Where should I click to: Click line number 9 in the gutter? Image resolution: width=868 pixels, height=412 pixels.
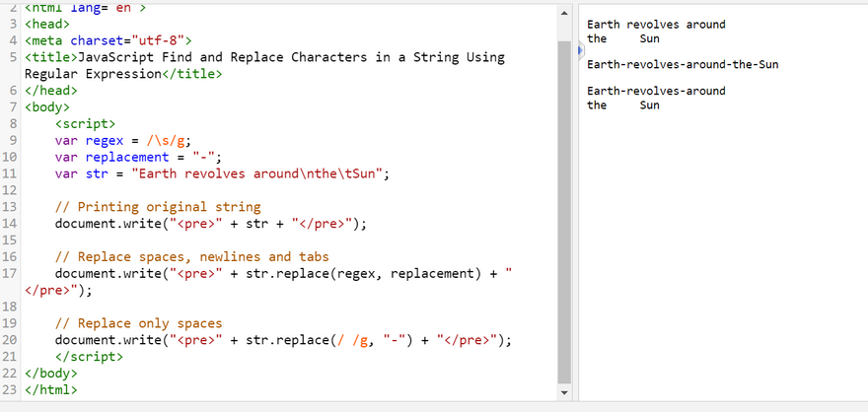tap(13, 141)
